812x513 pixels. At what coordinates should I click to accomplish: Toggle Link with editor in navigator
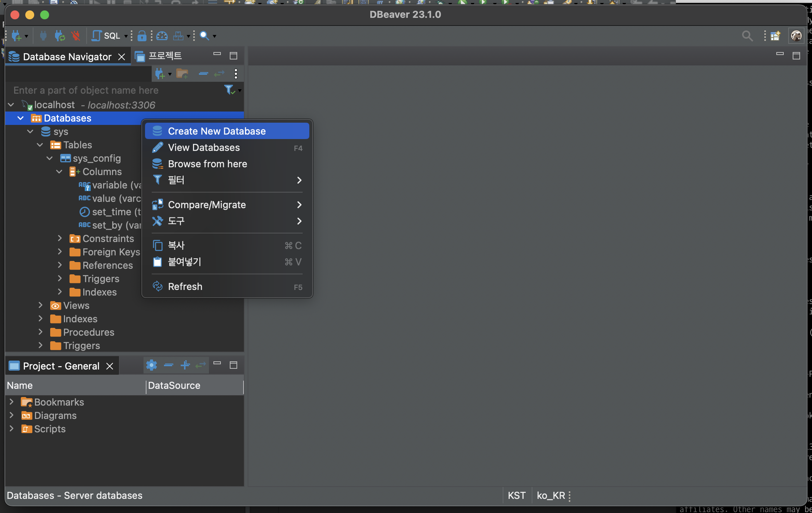click(x=219, y=74)
